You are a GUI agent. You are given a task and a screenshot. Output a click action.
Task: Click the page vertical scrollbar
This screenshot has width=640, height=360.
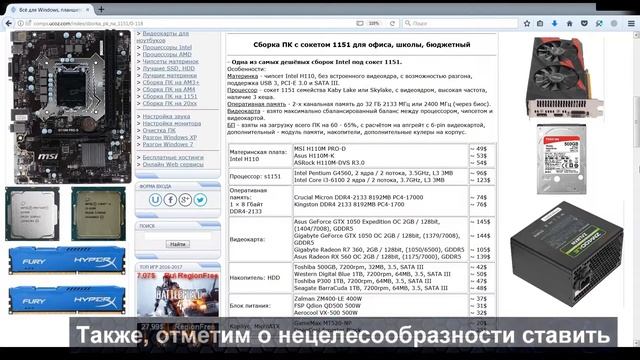point(636,188)
